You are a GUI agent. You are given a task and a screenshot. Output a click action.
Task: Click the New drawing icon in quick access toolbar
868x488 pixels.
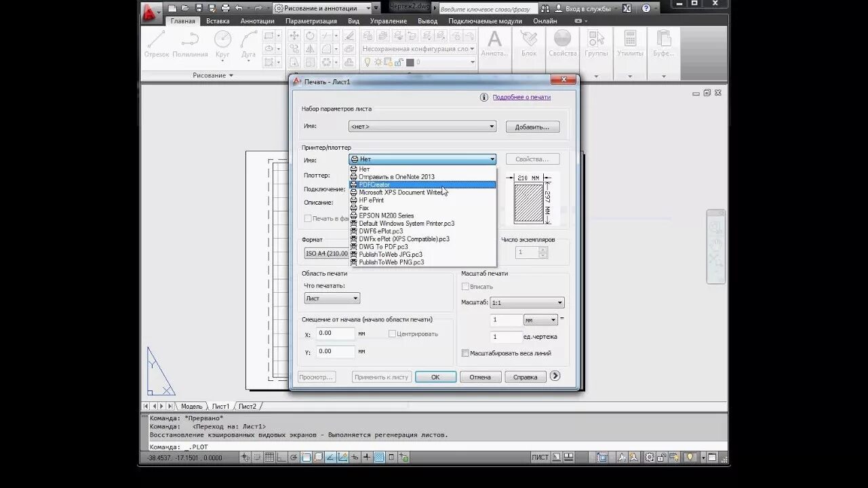tap(172, 9)
